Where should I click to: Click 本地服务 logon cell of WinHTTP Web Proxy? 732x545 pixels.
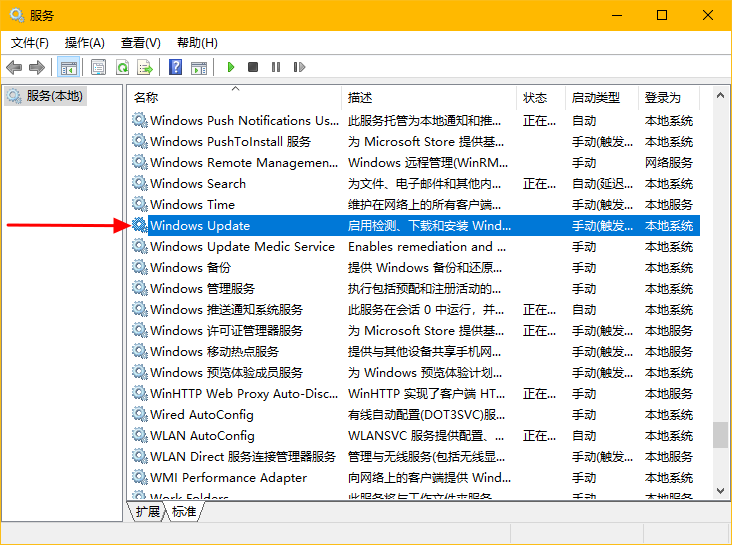669,394
